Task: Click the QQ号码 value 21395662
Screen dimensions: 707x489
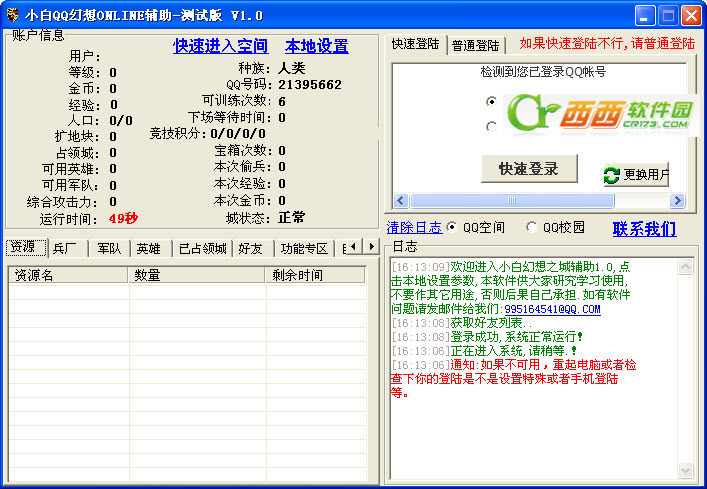Action: [310, 85]
